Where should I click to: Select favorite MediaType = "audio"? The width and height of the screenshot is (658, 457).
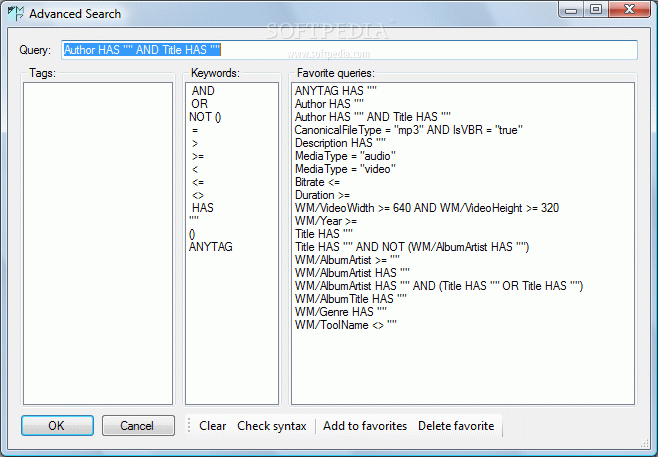345,156
